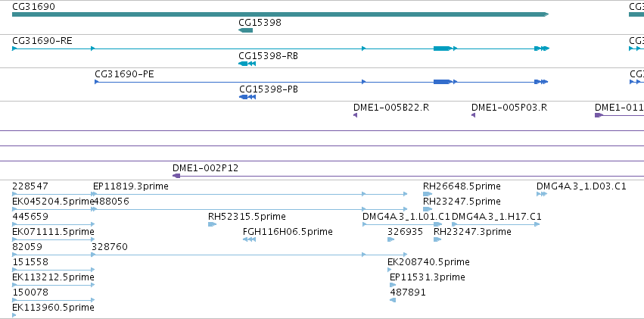Select the RH23247.3prime feature glyph
The width and height of the screenshot is (644, 319).
pos(437,239)
